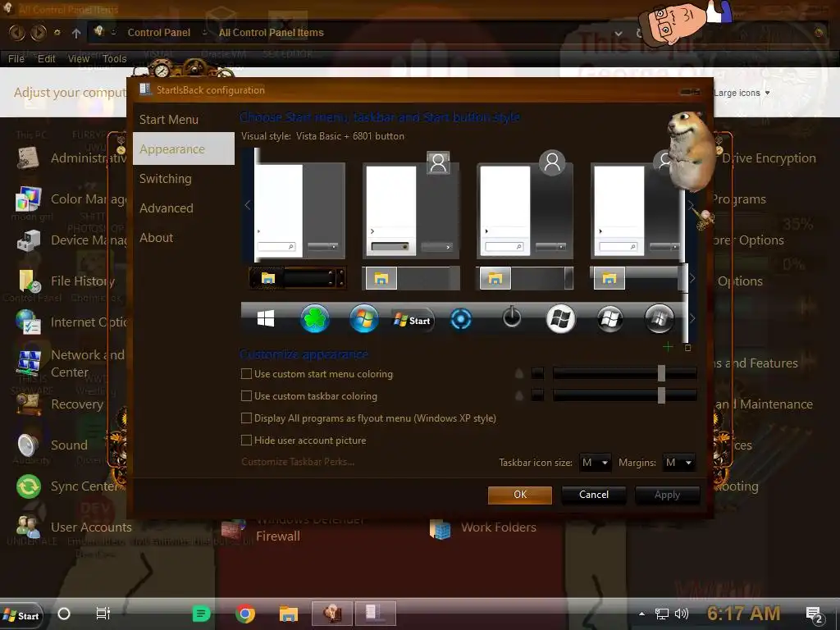Screen dimensions: 840x630
Task: Open the Taskbar icon size dropdown
Action: coord(595,463)
